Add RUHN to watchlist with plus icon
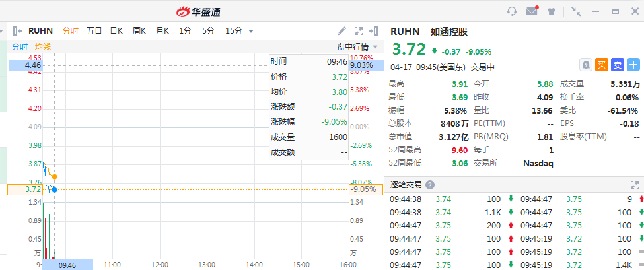Image resolution: width=644 pixels, height=270 pixels. 633,65
